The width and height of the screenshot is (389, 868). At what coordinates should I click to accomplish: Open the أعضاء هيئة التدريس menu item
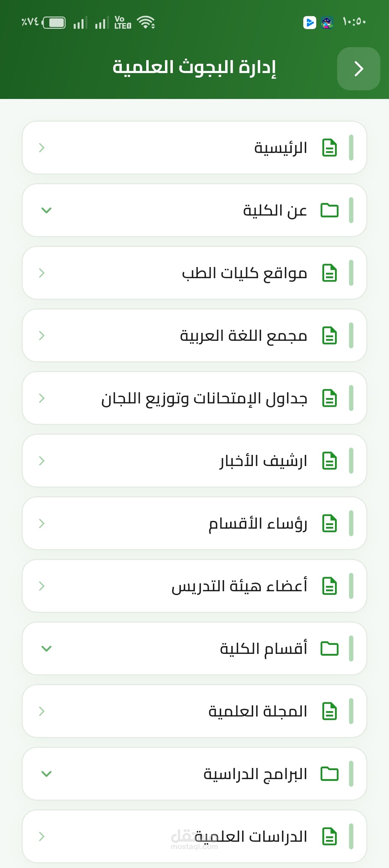tap(194, 586)
